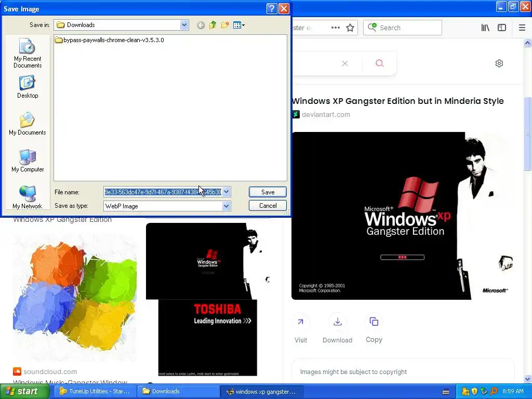Viewport: 532px width, 399px height.
Task: Toggle the Firefox sidebar icon
Action: (x=502, y=28)
